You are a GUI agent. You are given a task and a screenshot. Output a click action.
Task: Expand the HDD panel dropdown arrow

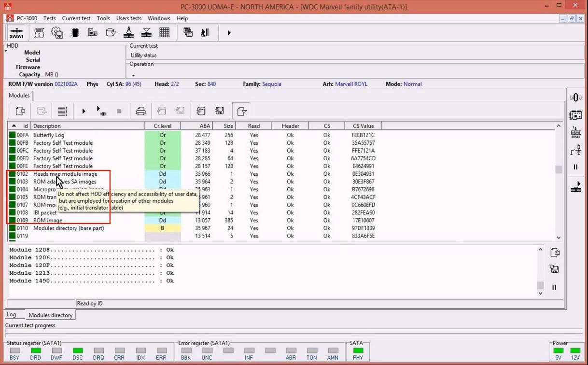tap(6, 51)
